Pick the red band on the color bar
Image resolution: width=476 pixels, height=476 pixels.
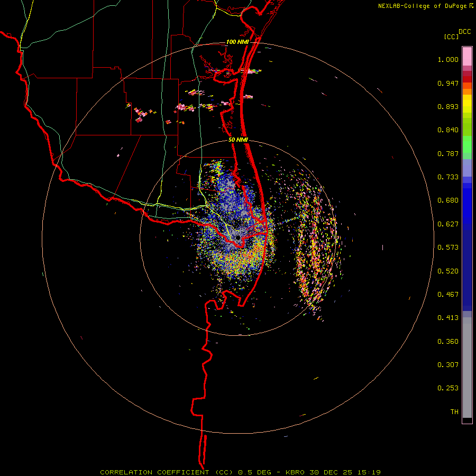(467, 79)
